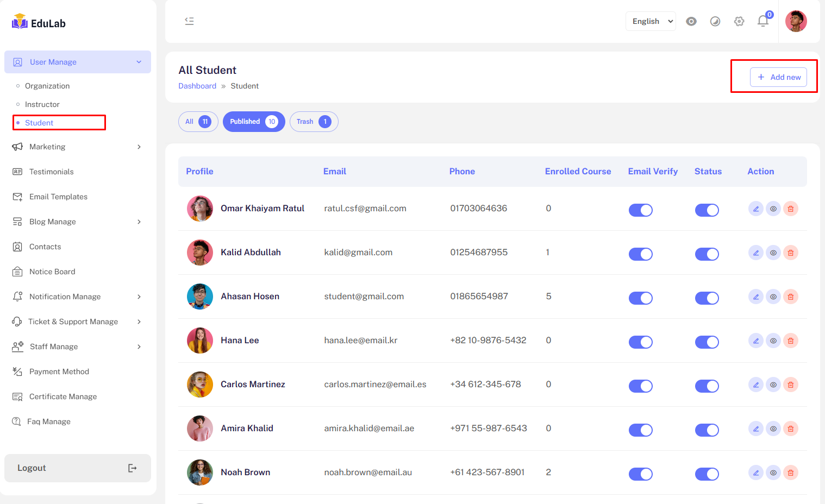Go to Dashboard breadcrumb link
Screen dimensions: 825x504
(x=197, y=86)
